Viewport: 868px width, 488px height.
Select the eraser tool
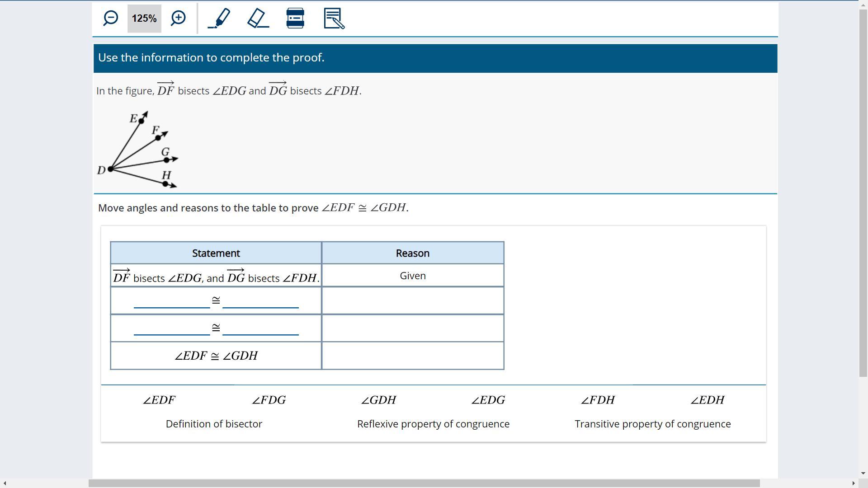click(258, 19)
